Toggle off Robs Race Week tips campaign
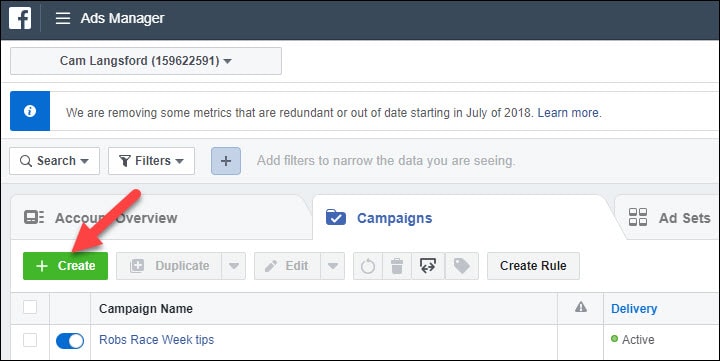720x361 pixels. 70,341
